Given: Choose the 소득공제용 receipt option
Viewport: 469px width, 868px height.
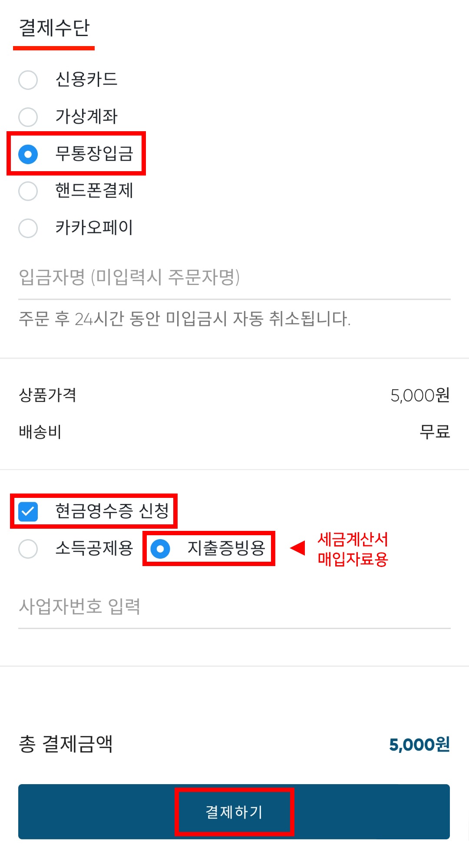Looking at the screenshot, I should pos(28,549).
